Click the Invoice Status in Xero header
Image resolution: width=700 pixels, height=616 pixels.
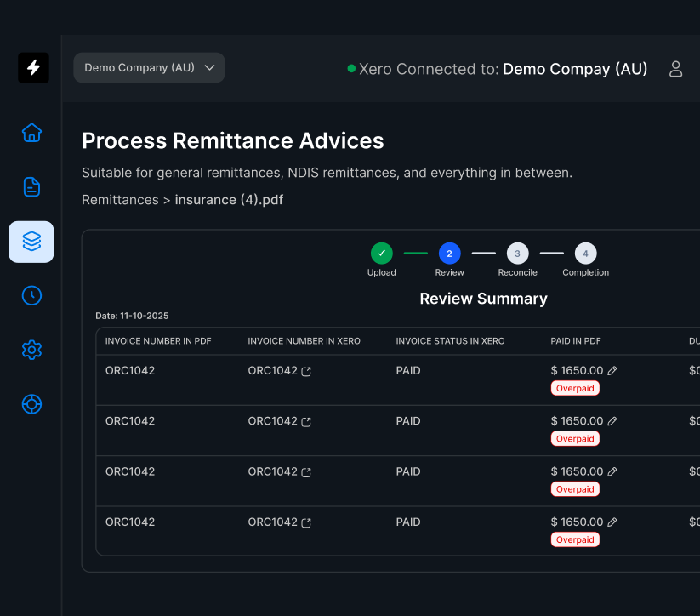tap(450, 341)
